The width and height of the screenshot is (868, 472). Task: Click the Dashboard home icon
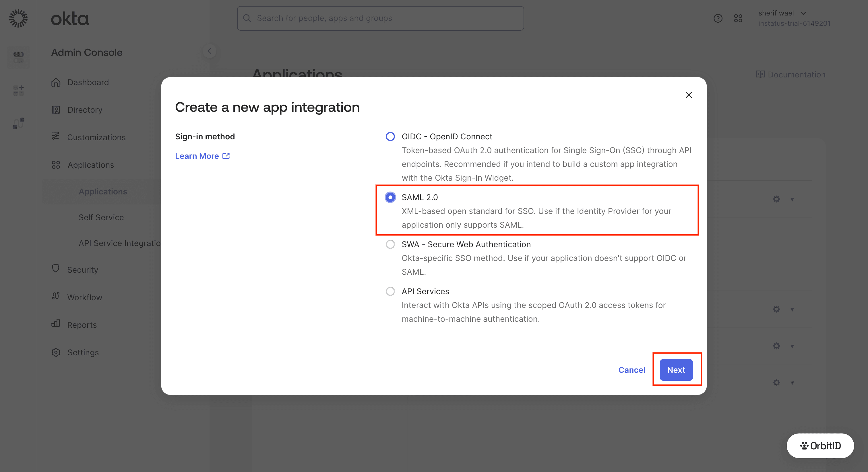pyautogui.click(x=56, y=82)
